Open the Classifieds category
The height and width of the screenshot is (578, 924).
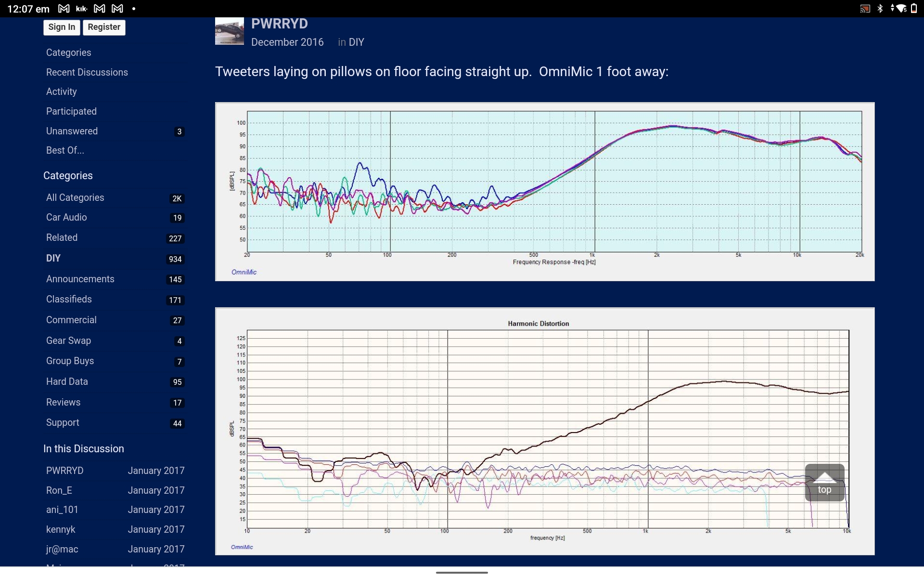coord(69,299)
